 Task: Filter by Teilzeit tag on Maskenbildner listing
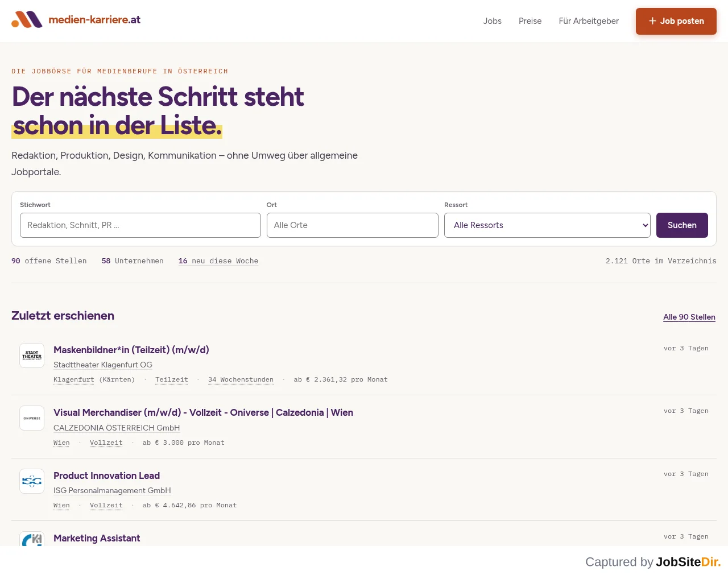172,380
